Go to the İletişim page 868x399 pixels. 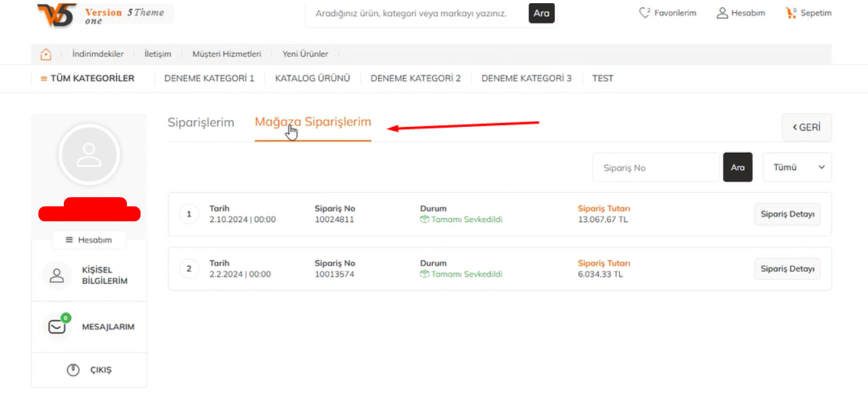158,54
